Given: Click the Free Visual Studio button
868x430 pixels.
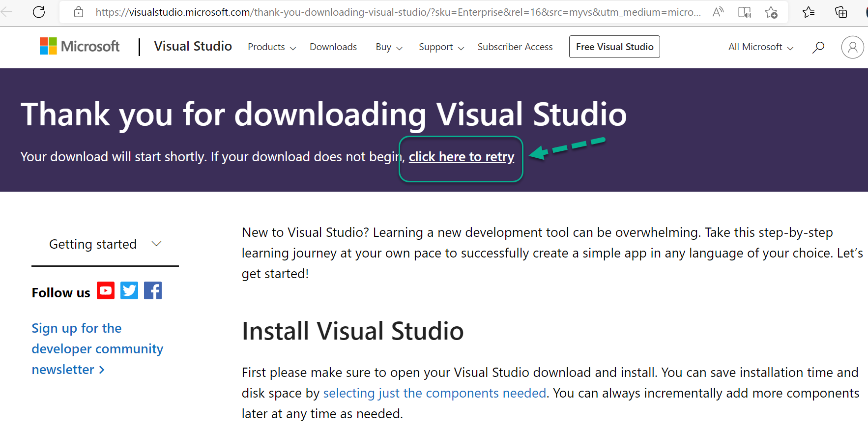Looking at the screenshot, I should [x=614, y=47].
